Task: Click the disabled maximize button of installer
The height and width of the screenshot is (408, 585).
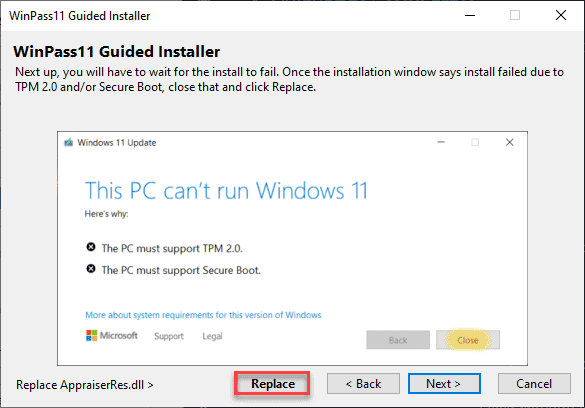Action: pos(515,15)
